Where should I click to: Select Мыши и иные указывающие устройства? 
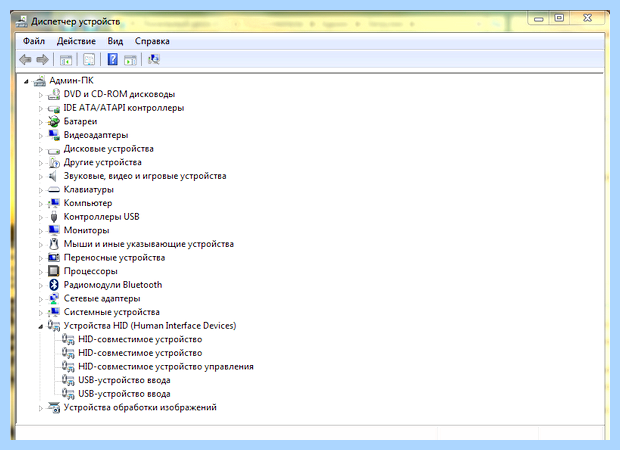pyautogui.click(x=149, y=244)
